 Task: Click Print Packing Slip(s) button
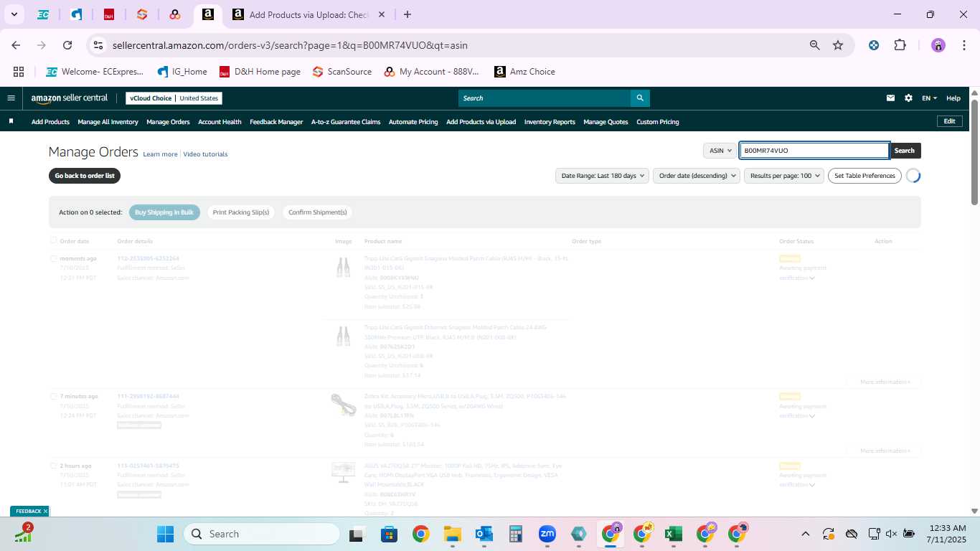tap(241, 212)
